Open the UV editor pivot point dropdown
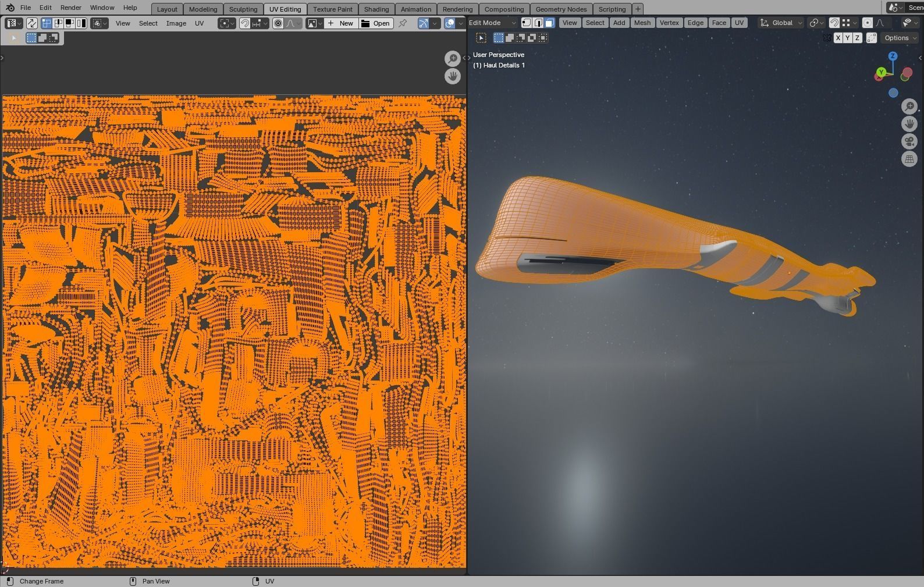 coord(226,23)
